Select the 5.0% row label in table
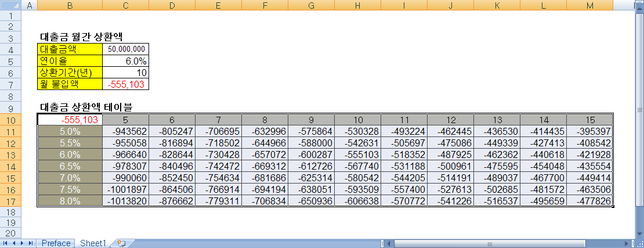The width and height of the screenshot is (644, 248). click(70, 132)
